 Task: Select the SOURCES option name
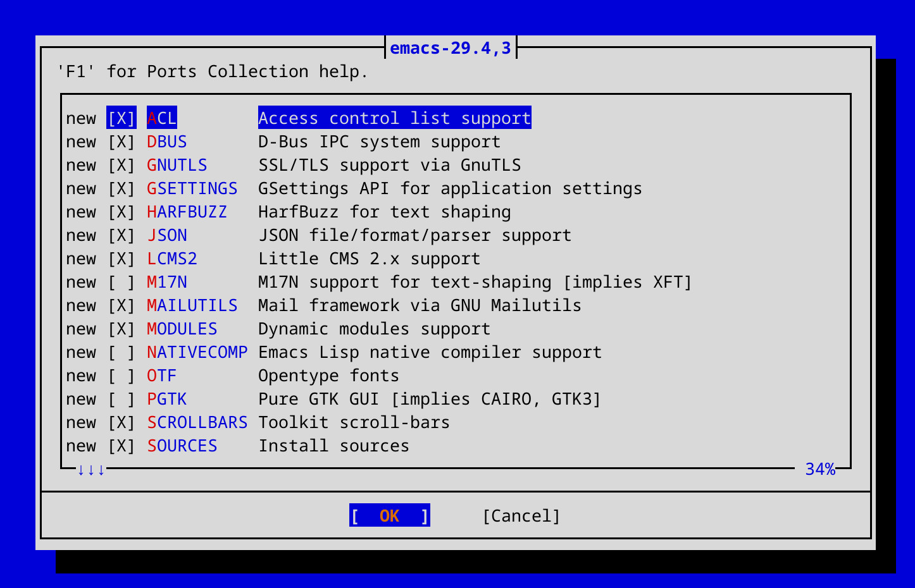pos(182,446)
